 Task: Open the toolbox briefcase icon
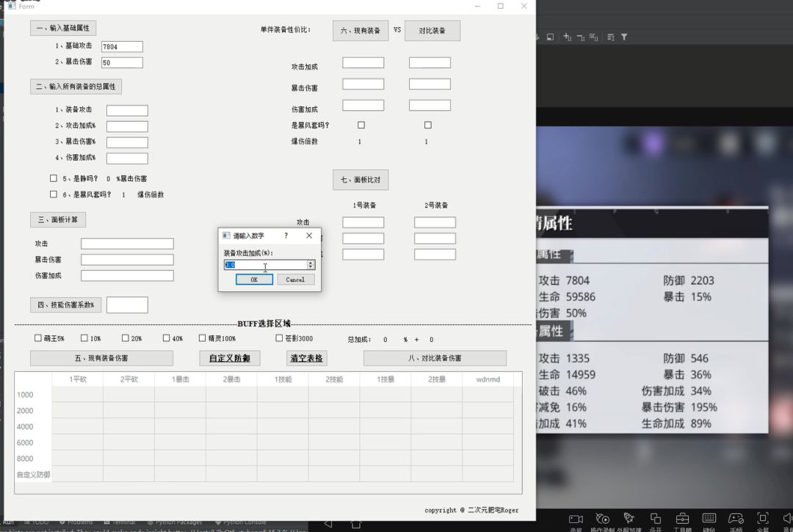pyautogui.click(x=682, y=518)
